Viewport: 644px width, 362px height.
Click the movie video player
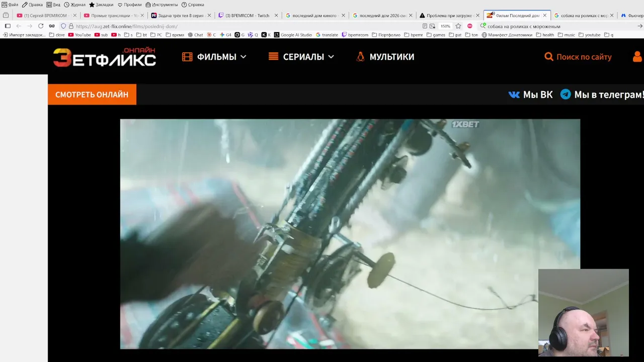(x=350, y=234)
